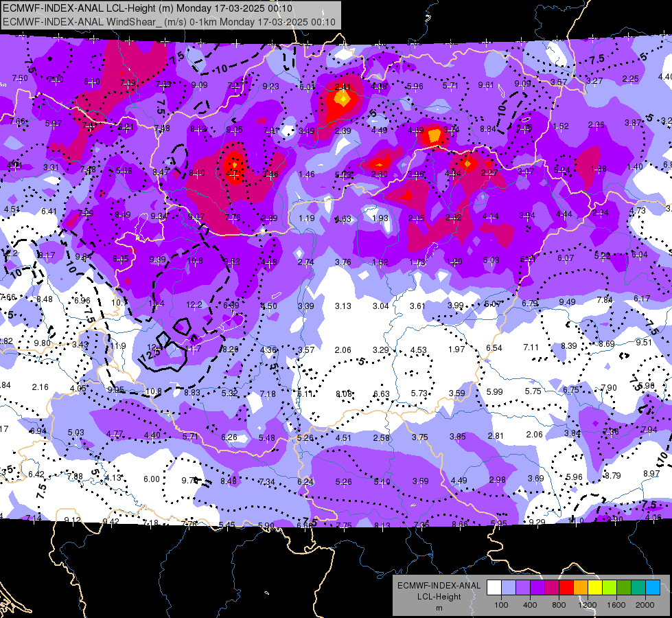Click the wind shear value '1.88'
Image resolution: width=672 pixels, height=618 pixels.
coord(599,168)
